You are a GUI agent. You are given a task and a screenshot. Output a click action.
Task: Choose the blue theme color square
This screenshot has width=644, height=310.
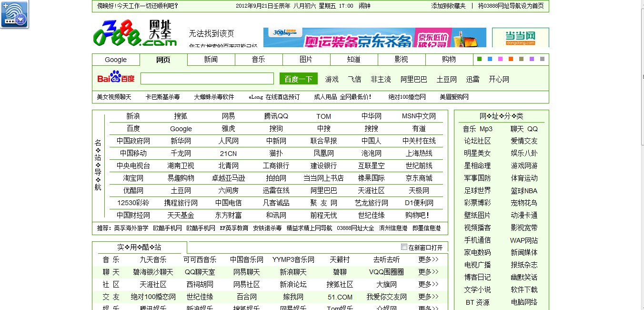(490, 59)
